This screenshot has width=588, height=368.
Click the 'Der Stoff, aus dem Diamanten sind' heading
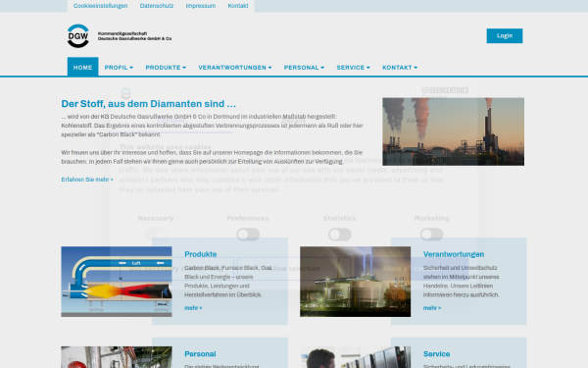tap(149, 104)
